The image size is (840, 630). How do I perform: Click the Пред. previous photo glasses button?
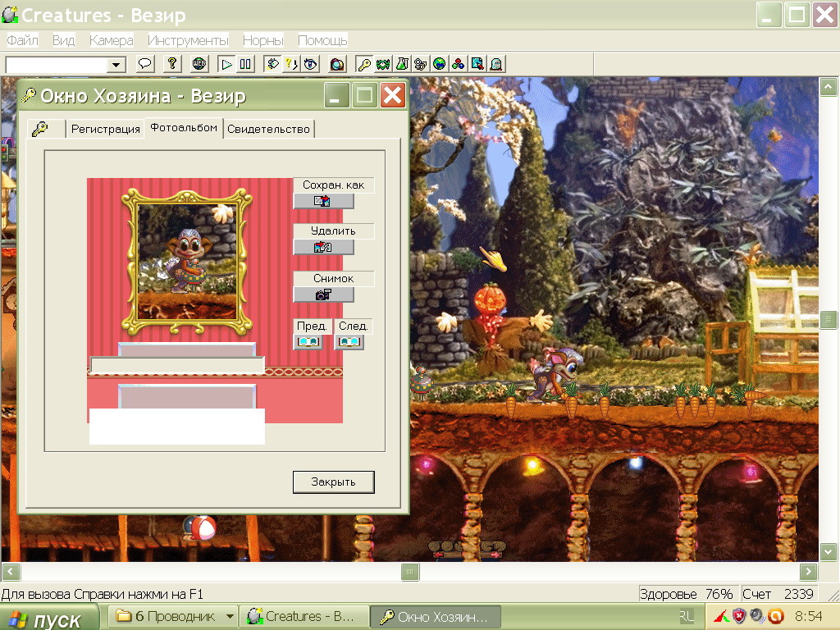pyautogui.click(x=308, y=342)
